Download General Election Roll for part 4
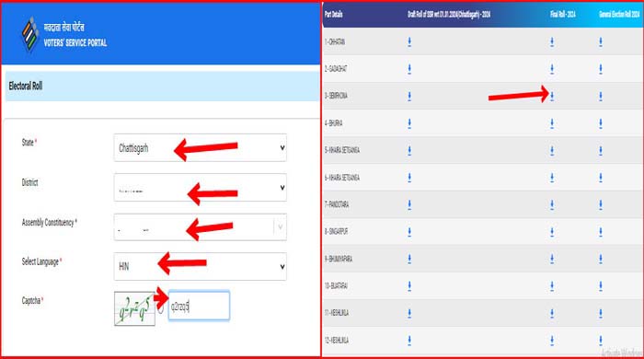The width and height of the screenshot is (644, 359). tap(601, 123)
